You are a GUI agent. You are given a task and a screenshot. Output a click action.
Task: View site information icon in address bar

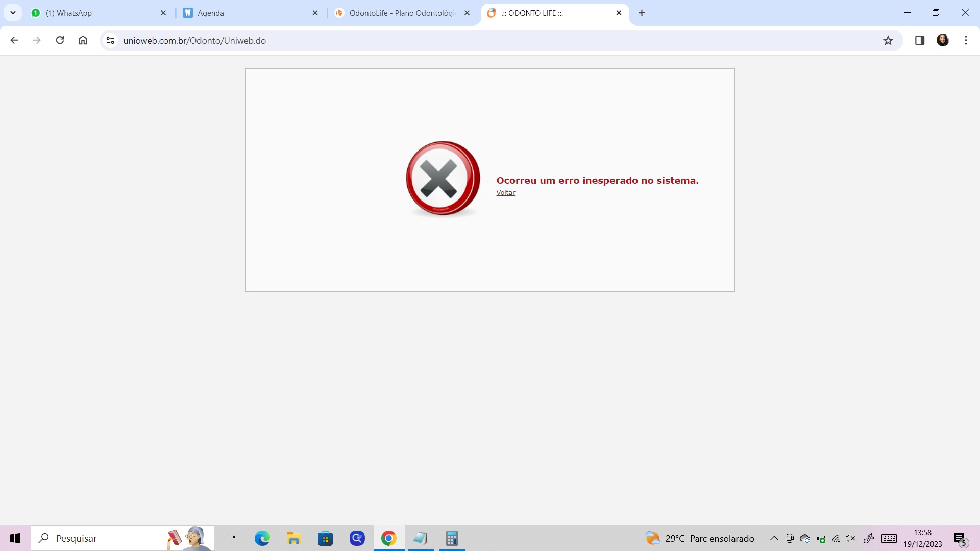click(x=110, y=40)
